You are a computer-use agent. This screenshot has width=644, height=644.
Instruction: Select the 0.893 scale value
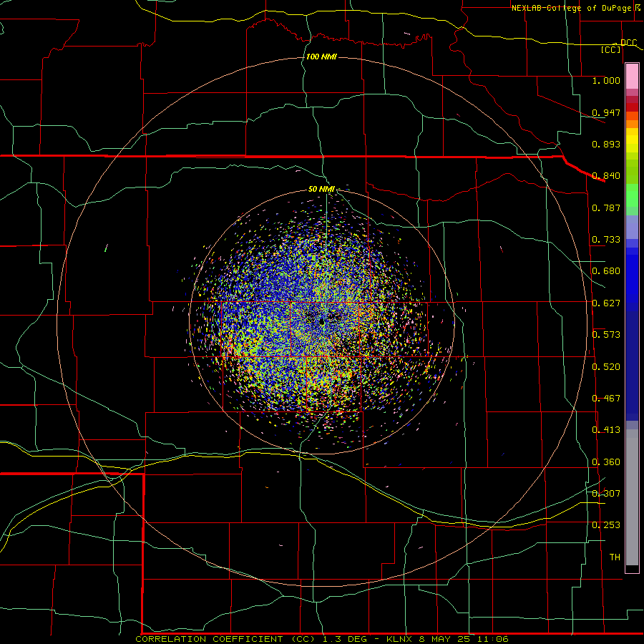click(x=606, y=144)
